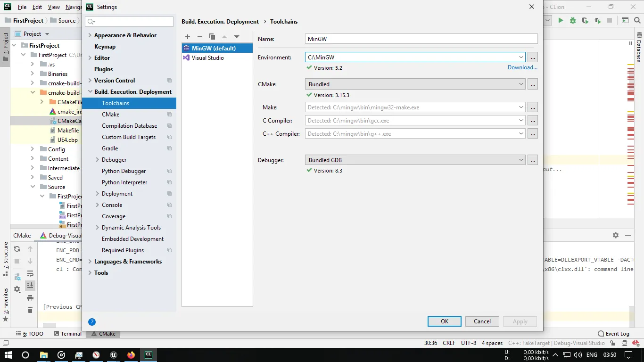Click the Download... link
This screenshot has width=644, height=362.
point(522,67)
